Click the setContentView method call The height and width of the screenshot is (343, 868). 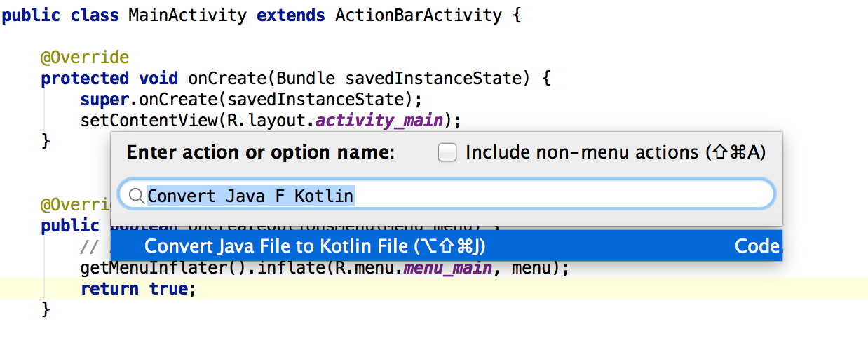point(149,120)
